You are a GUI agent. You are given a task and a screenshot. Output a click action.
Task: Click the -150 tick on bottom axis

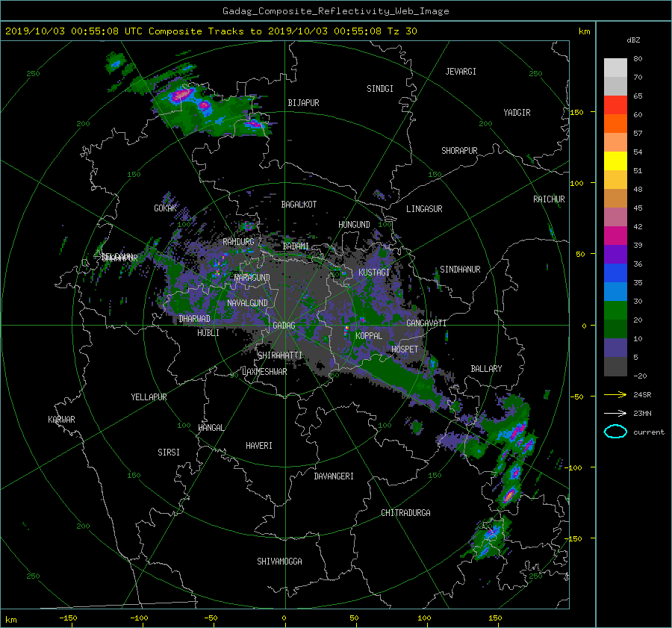click(x=68, y=618)
